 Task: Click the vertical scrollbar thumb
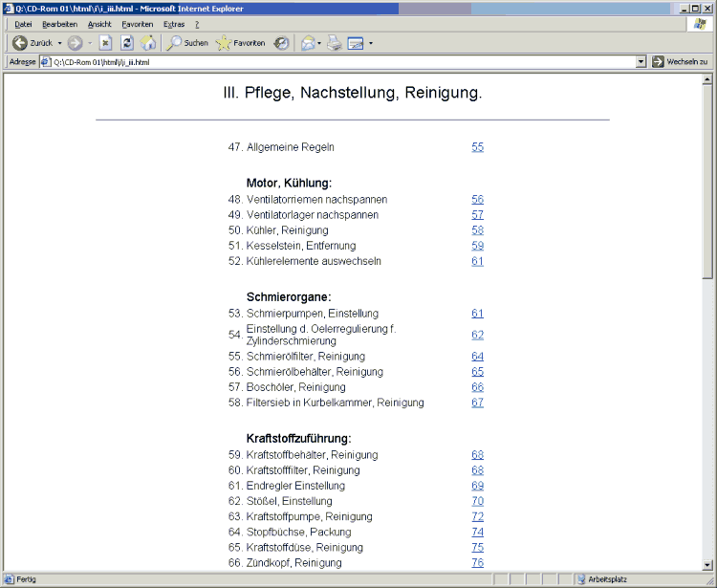click(x=707, y=182)
